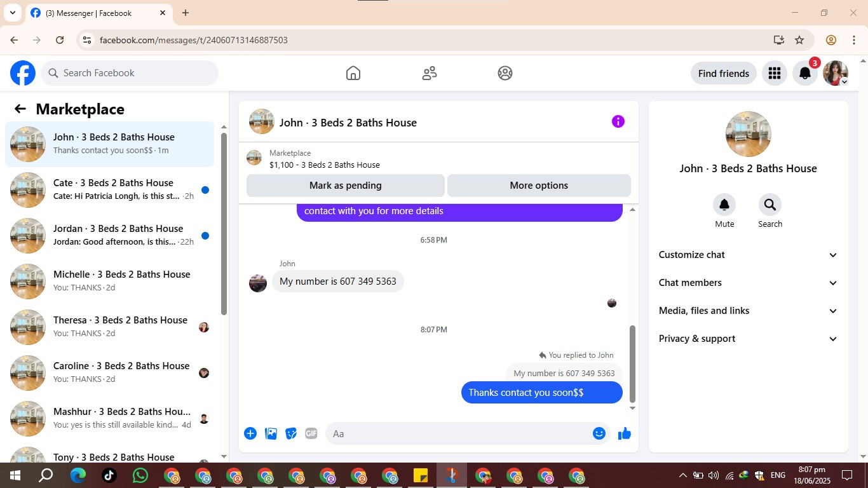
Task: Click the purple conversation information icon
Action: (x=618, y=121)
